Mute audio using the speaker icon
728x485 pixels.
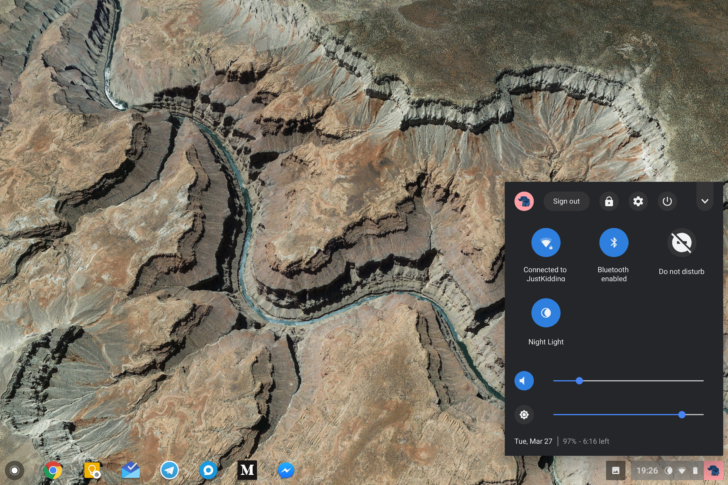pos(524,380)
